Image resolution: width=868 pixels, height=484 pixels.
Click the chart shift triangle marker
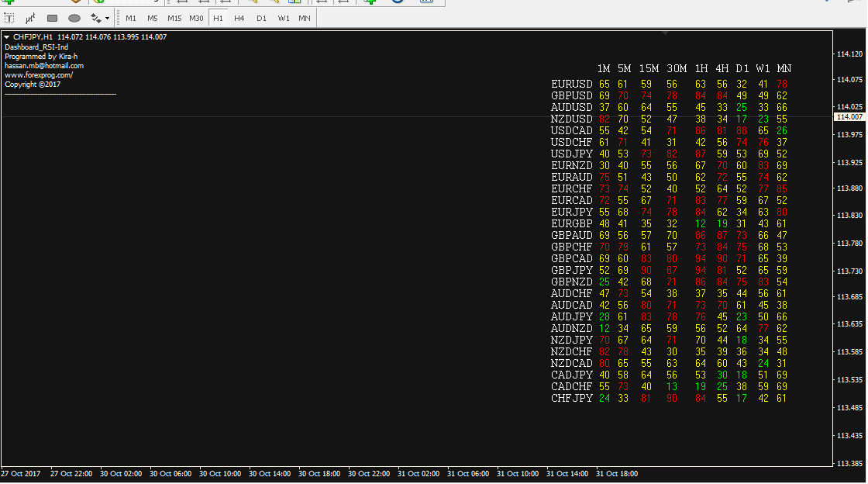[665, 33]
